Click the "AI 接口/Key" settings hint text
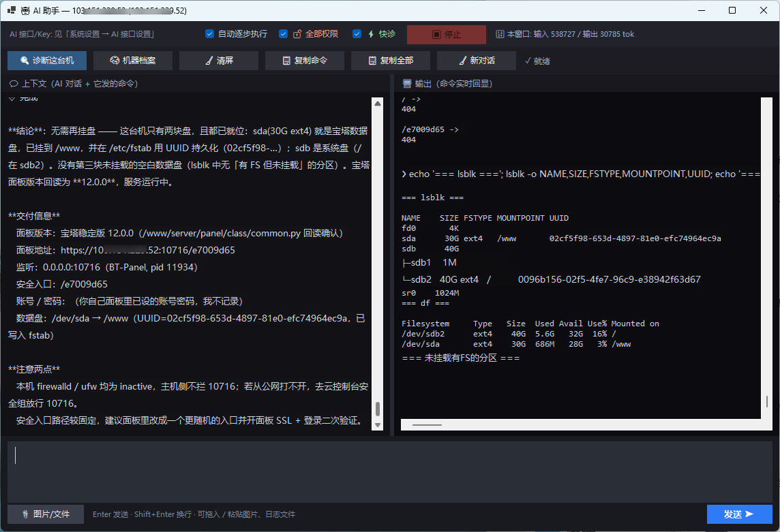 coord(82,34)
